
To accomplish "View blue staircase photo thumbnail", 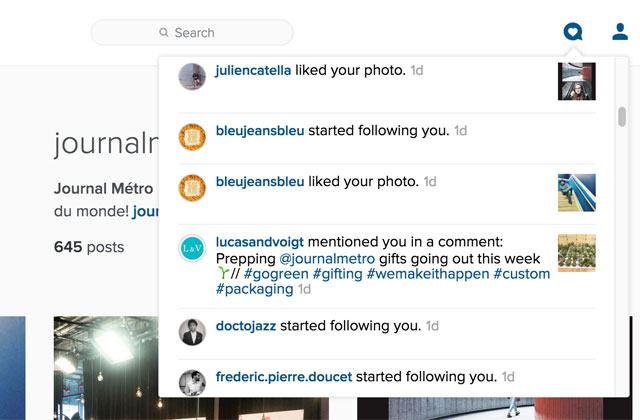I will tap(577, 193).
